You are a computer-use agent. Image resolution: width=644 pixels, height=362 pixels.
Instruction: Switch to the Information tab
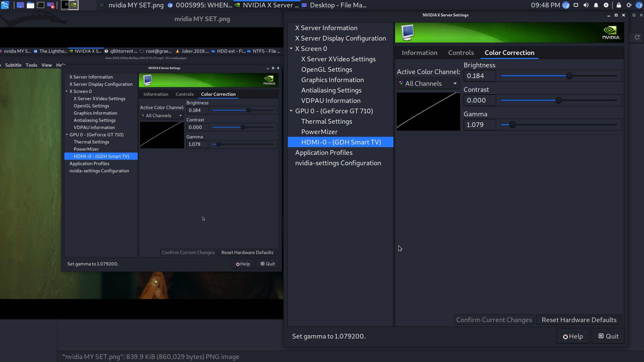(x=419, y=53)
